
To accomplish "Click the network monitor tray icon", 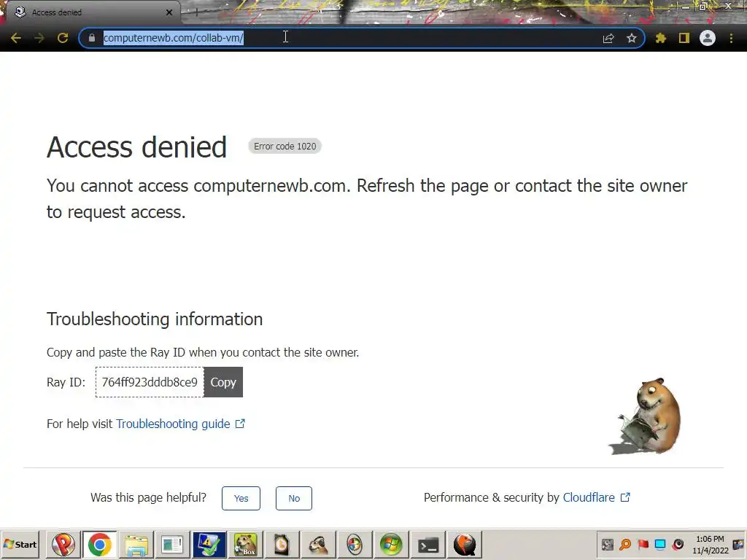I will pyautogui.click(x=660, y=544).
